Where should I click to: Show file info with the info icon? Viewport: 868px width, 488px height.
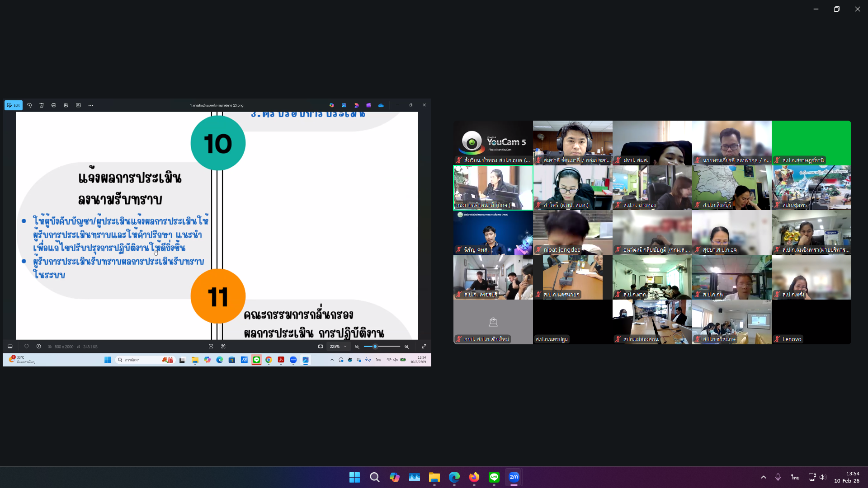click(39, 347)
